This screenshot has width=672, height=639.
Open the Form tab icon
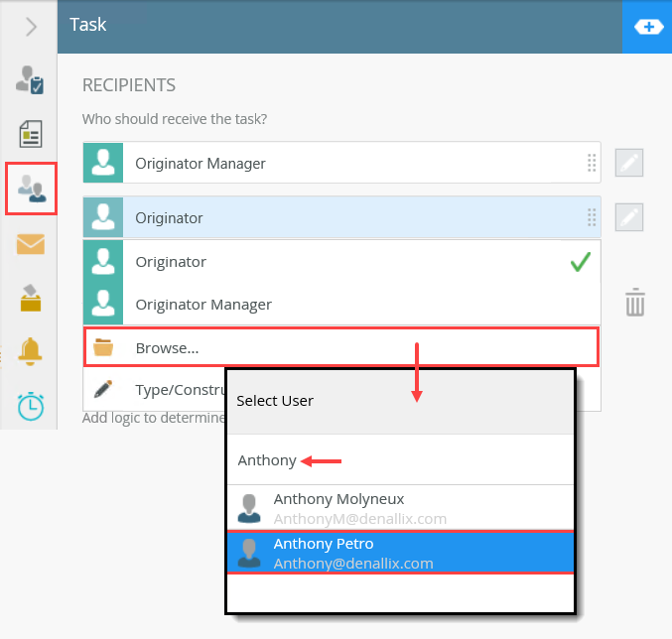coord(31,134)
